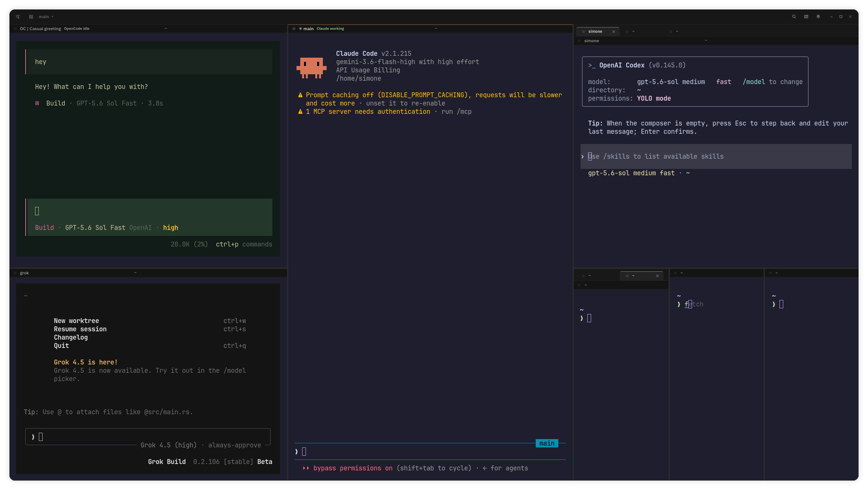Click the hamburger handle of the main Claude pane
The image size is (868, 490).
(293, 29)
